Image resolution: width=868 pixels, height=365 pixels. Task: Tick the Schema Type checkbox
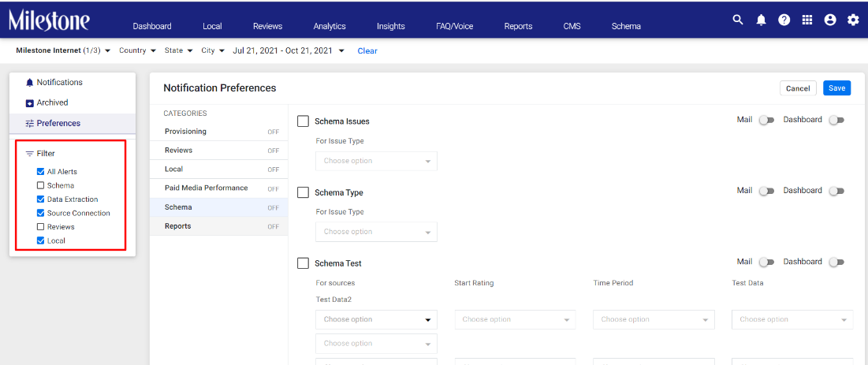pos(303,192)
